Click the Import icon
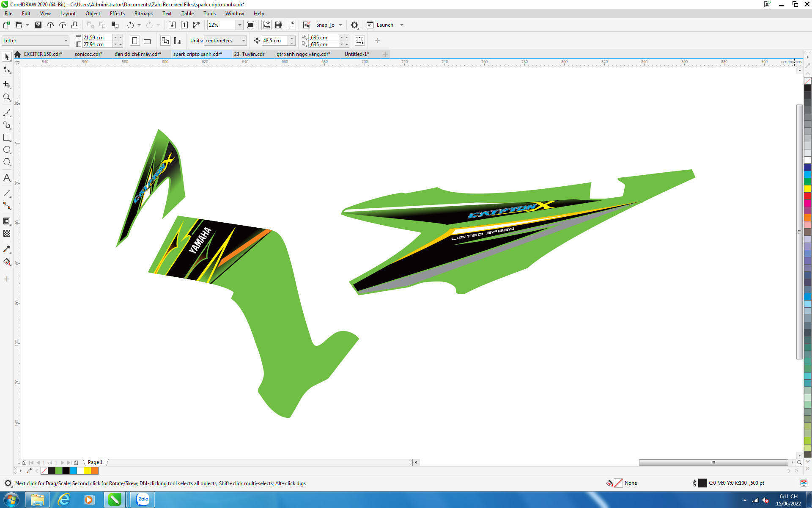 [172, 25]
